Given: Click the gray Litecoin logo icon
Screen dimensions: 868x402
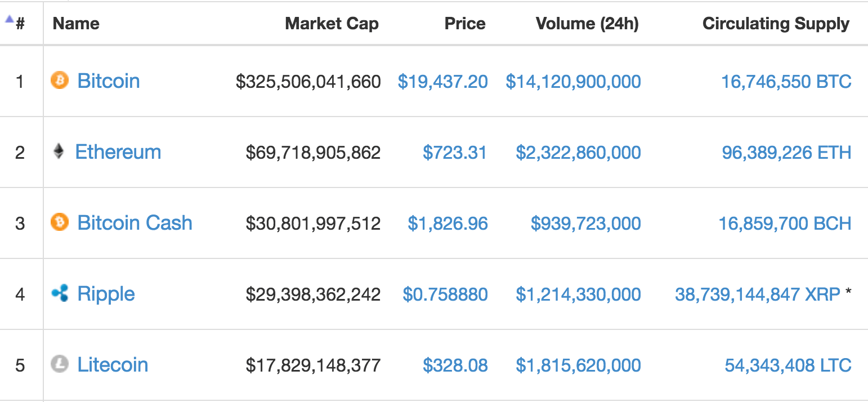Looking at the screenshot, I should click(x=59, y=364).
